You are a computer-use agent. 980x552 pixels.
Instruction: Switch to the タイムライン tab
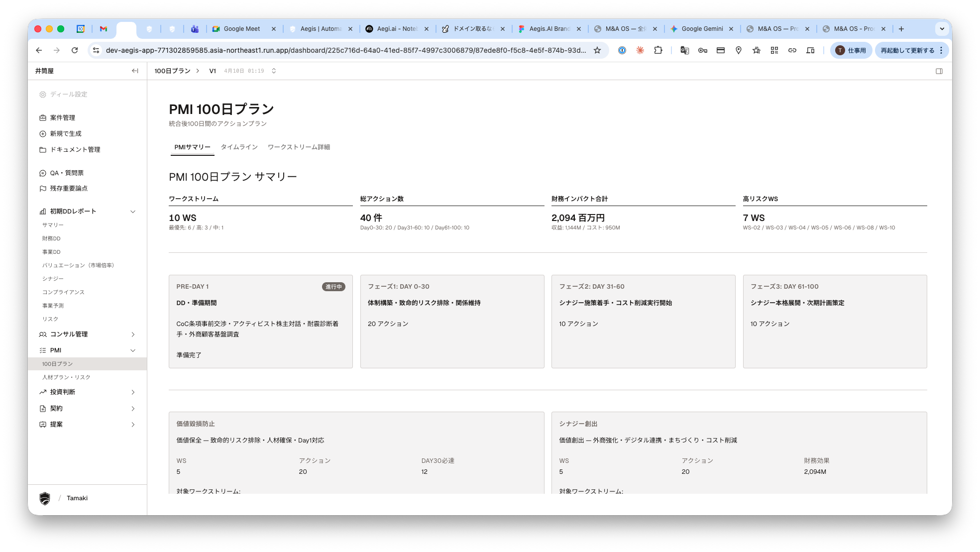point(239,147)
